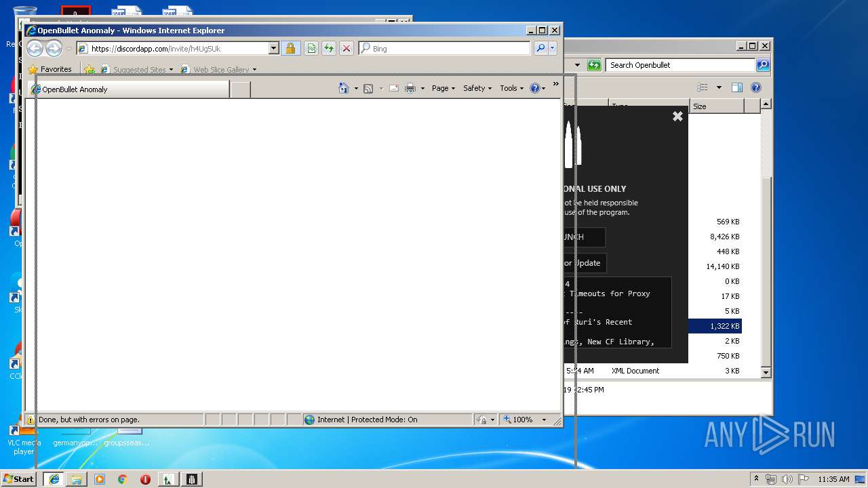This screenshot has height=488, width=868.
Task: Expand the Home button dropdown arrow
Action: (x=356, y=88)
